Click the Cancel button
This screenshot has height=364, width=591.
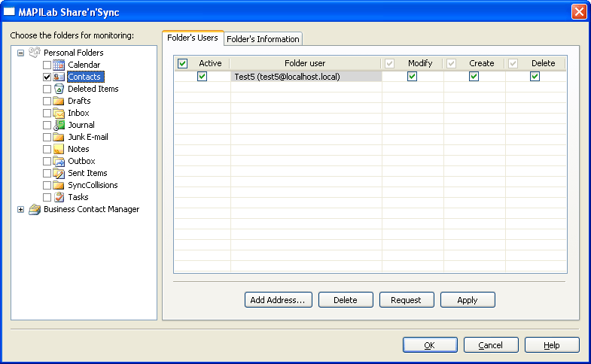[x=491, y=345]
